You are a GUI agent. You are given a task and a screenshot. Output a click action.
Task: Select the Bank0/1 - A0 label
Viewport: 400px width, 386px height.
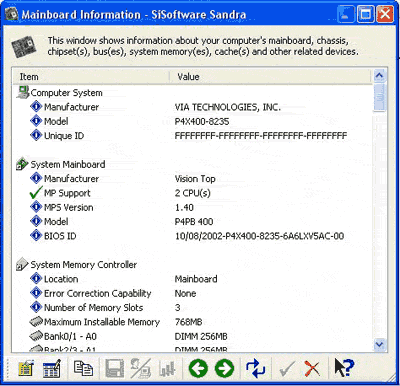(x=70, y=336)
